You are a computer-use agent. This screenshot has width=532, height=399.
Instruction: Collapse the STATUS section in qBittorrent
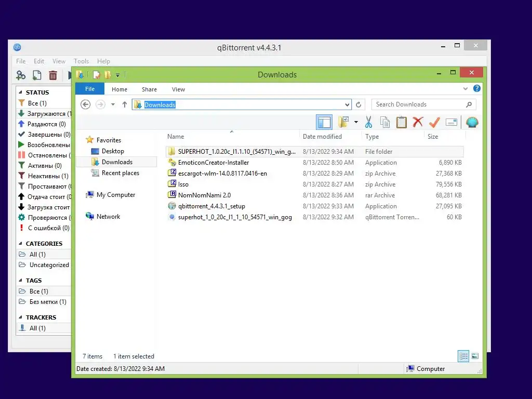pos(20,92)
